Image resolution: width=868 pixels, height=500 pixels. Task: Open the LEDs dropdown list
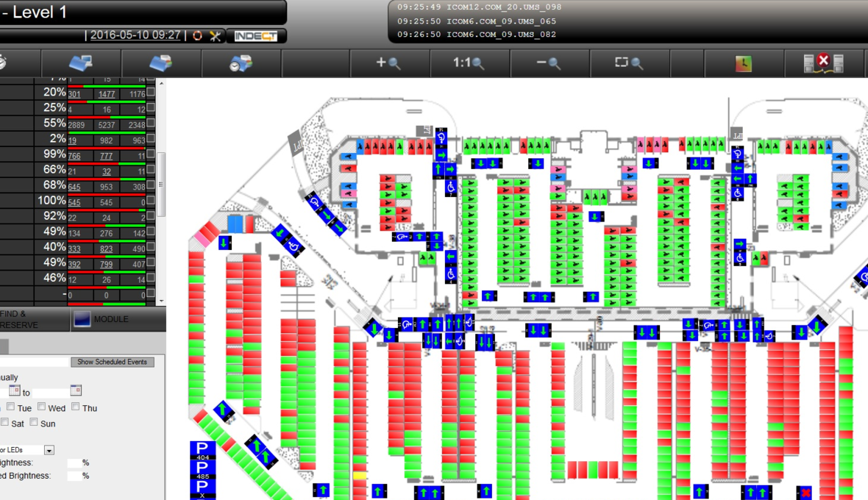[49, 450]
